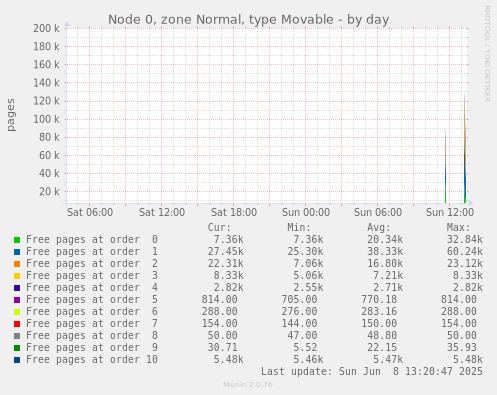The image size is (497, 395).
Task: Click the shorter spike before Sun 12:00
Action: (x=445, y=166)
